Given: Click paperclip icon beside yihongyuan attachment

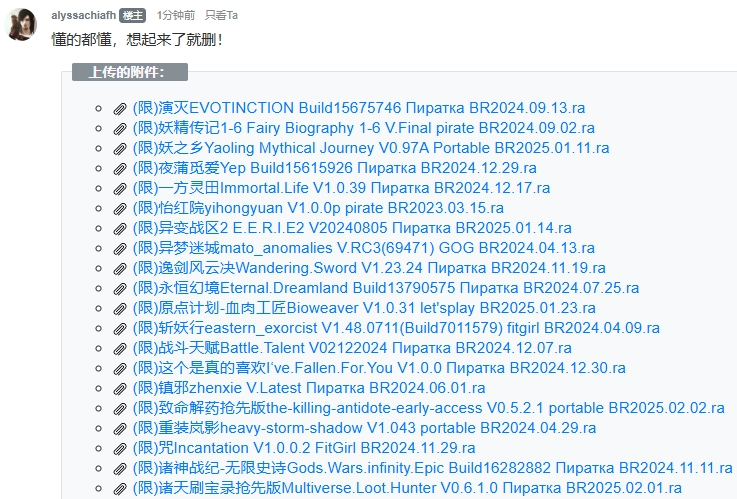Looking at the screenshot, I should pyautogui.click(x=120, y=209).
